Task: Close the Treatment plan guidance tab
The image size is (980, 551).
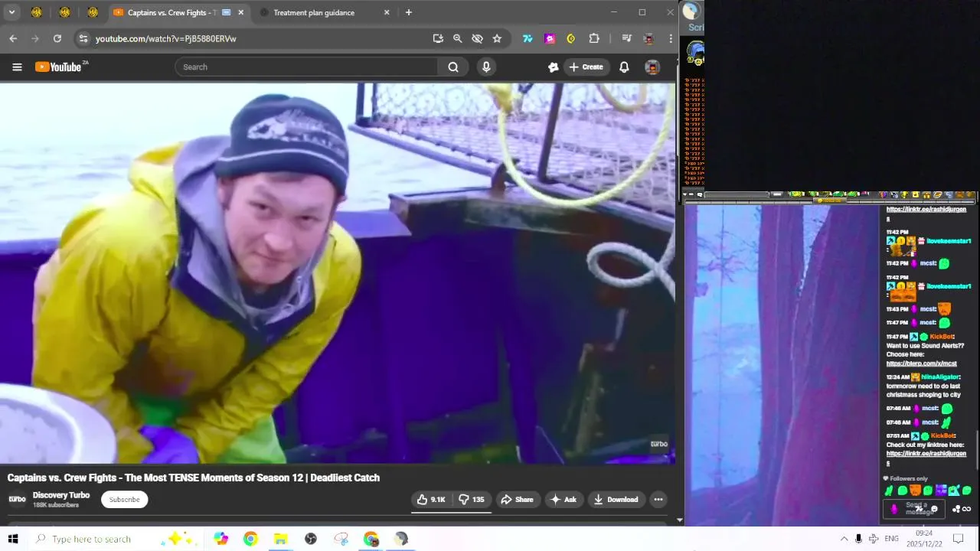Action: point(387,12)
